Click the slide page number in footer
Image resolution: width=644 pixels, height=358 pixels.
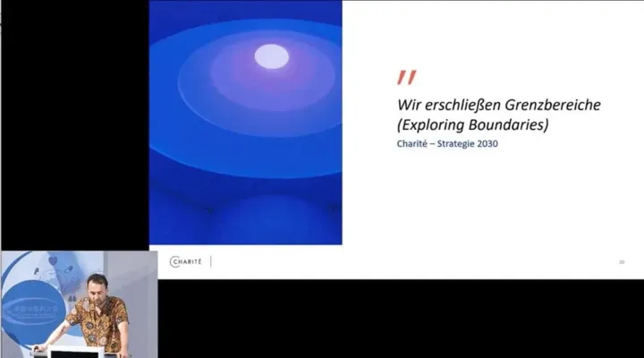click(622, 262)
